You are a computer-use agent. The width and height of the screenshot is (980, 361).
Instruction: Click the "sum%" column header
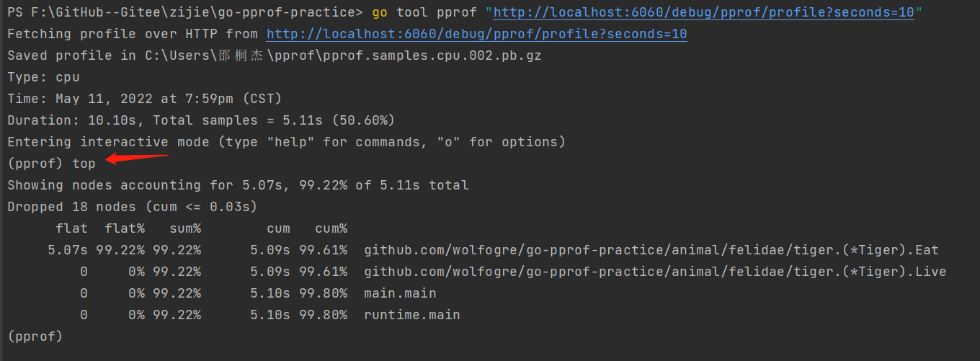pos(184,228)
